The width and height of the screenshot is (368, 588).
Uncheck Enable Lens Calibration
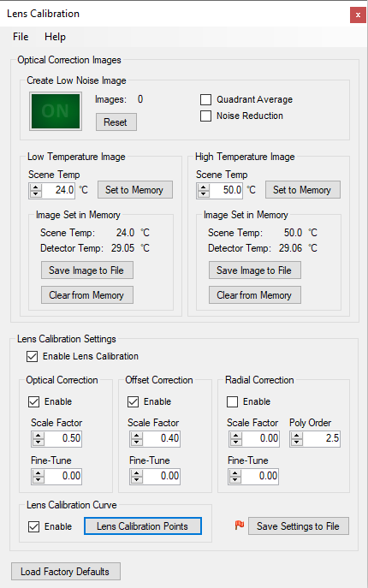click(x=33, y=356)
